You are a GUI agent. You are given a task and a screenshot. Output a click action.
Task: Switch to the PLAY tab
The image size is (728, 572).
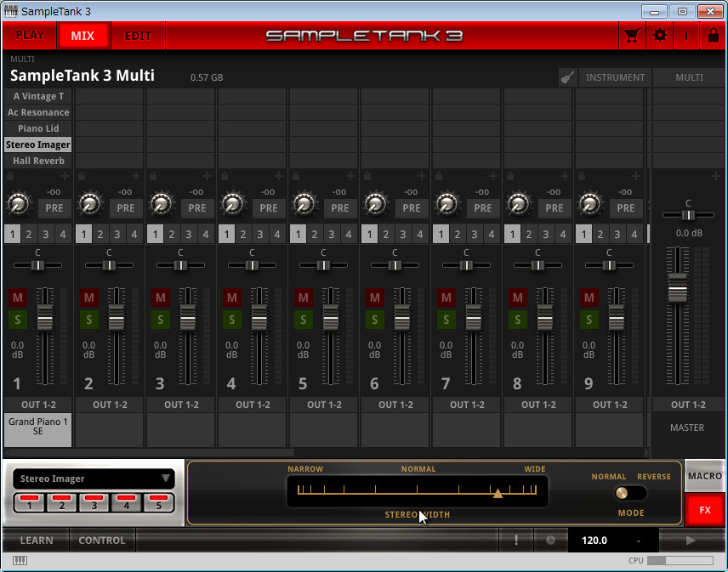[x=30, y=35]
